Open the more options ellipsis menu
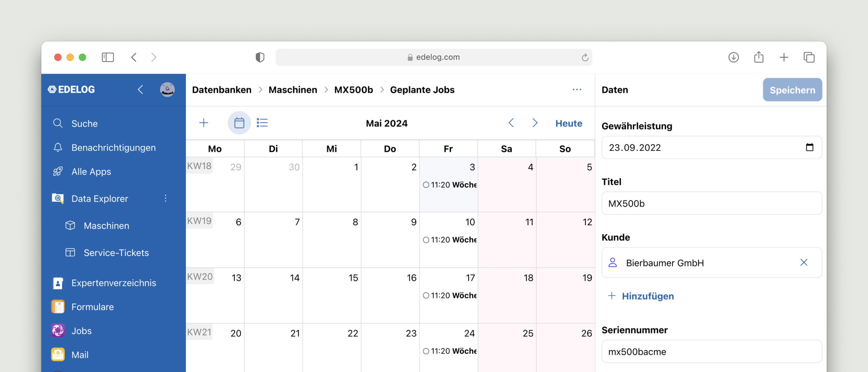 577,89
